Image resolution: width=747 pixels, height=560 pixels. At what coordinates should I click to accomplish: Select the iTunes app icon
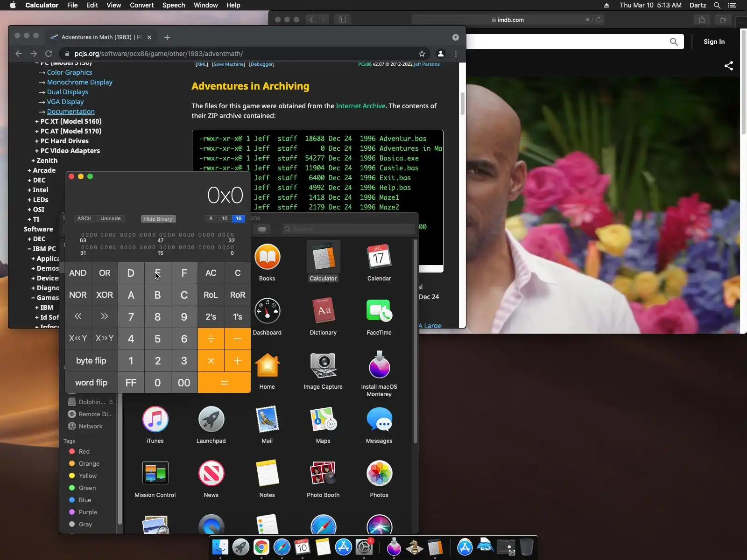pyautogui.click(x=155, y=419)
